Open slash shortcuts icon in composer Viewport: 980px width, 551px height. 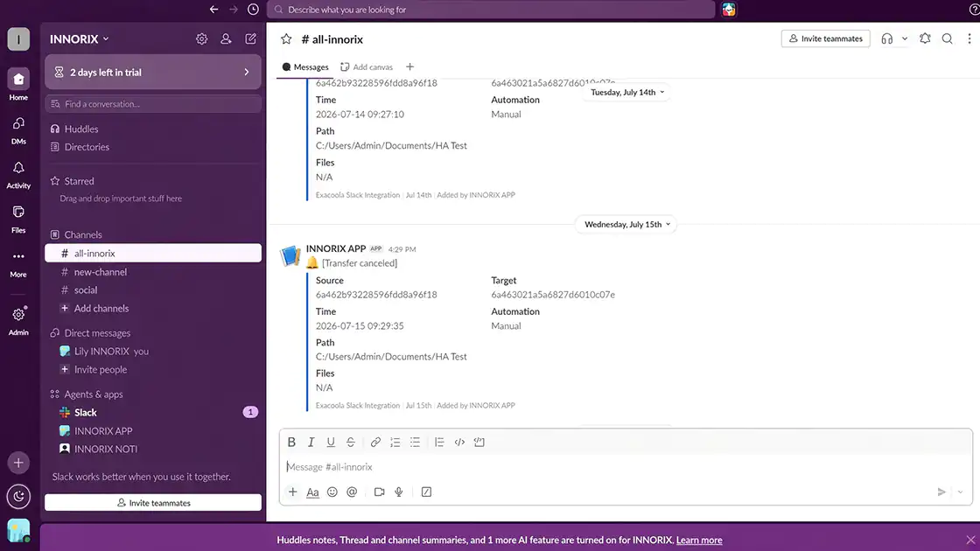tap(426, 492)
